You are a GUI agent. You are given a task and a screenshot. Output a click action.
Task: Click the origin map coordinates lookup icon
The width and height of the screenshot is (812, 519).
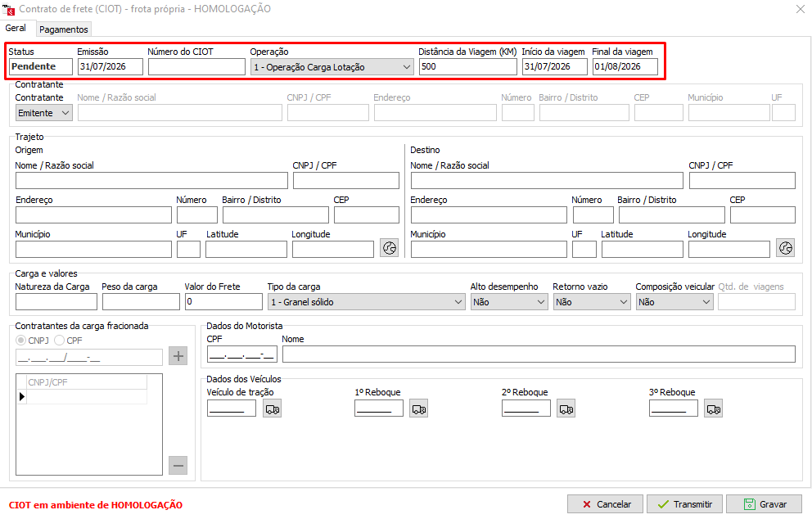pyautogui.click(x=390, y=248)
